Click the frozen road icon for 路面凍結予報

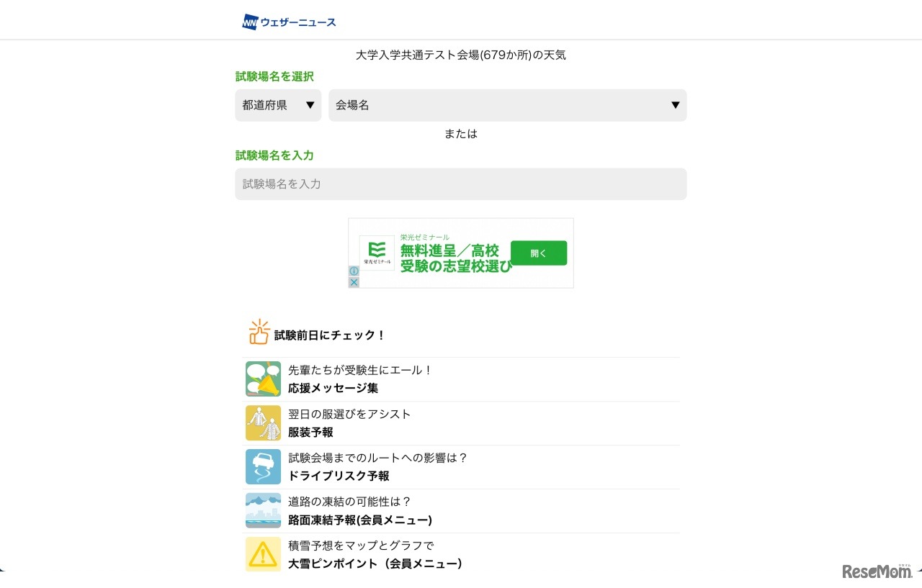click(x=263, y=510)
